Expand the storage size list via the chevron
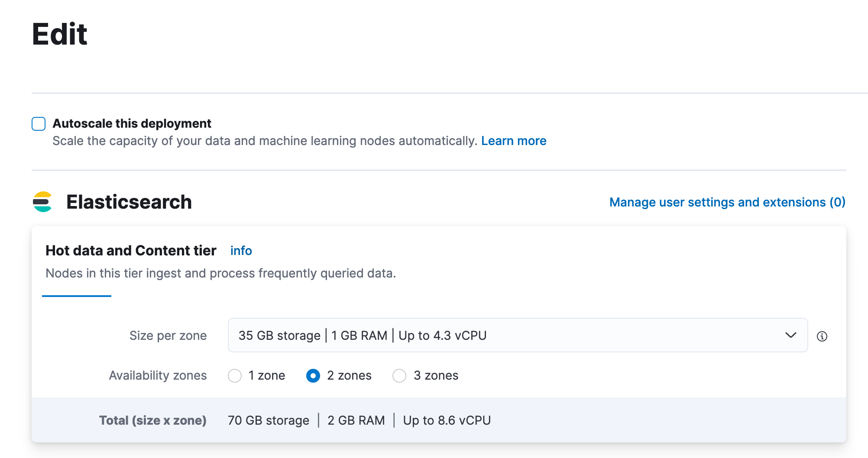Image resolution: width=868 pixels, height=458 pixels. [791, 335]
